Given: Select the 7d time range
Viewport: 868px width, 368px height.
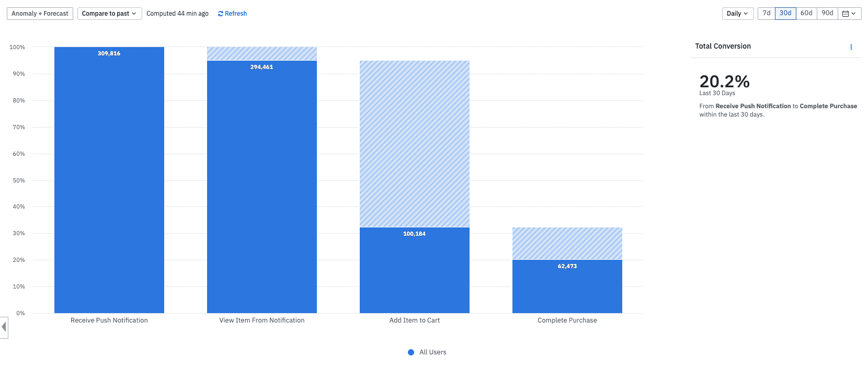Looking at the screenshot, I should point(767,13).
